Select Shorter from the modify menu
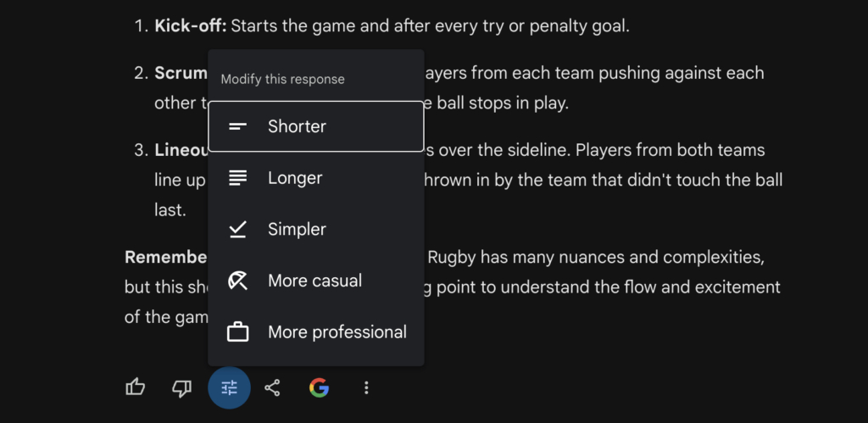The height and width of the screenshot is (423, 868). pyautogui.click(x=316, y=126)
